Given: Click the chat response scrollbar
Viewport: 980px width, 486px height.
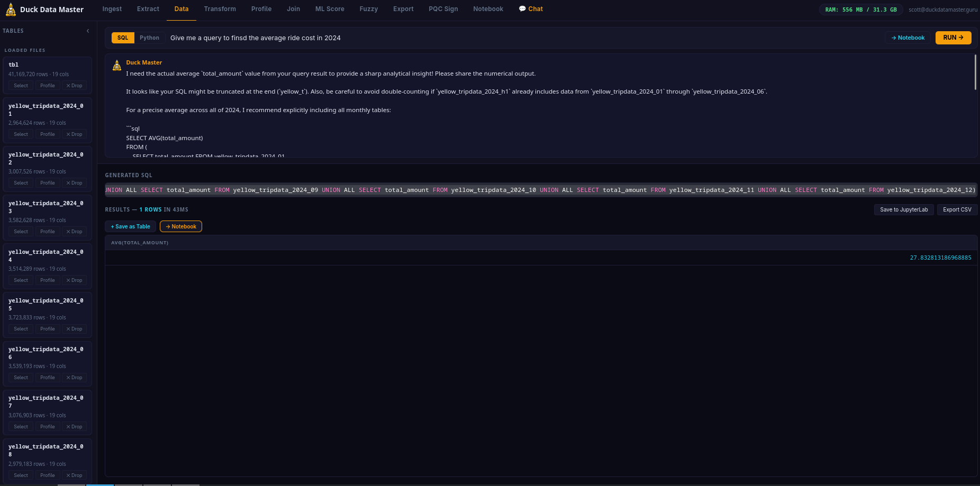Looking at the screenshot, I should coord(975,72).
